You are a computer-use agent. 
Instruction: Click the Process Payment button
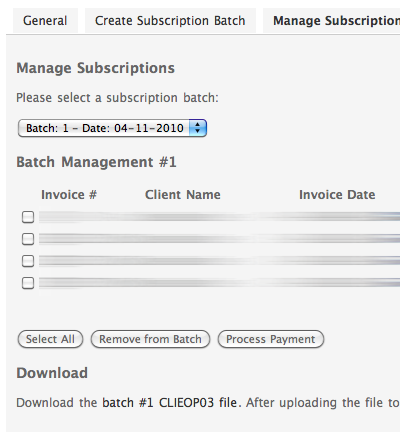(271, 339)
